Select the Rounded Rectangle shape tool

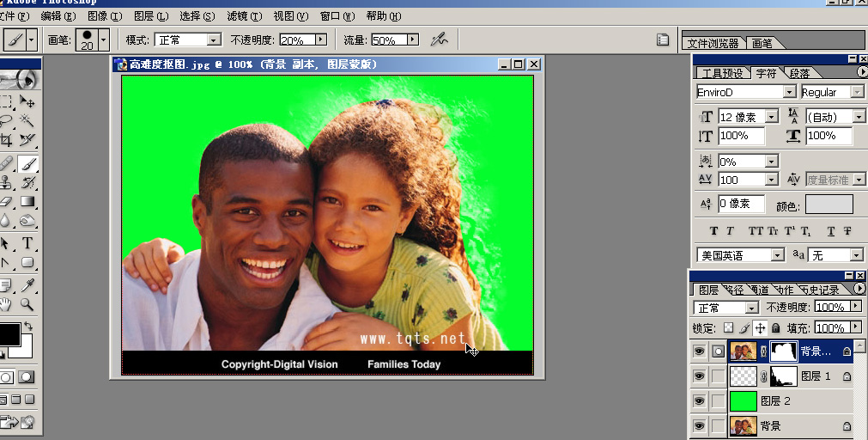(x=27, y=263)
